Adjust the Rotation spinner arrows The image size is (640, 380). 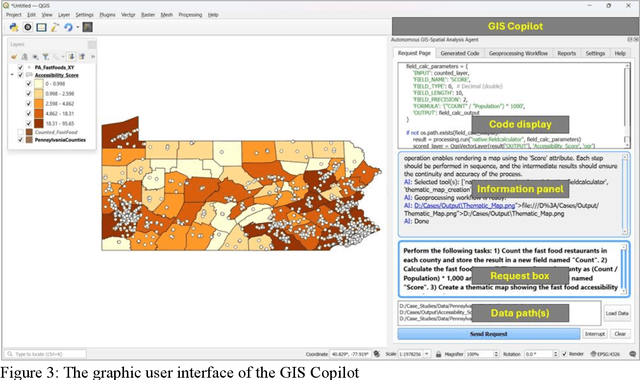pos(555,354)
